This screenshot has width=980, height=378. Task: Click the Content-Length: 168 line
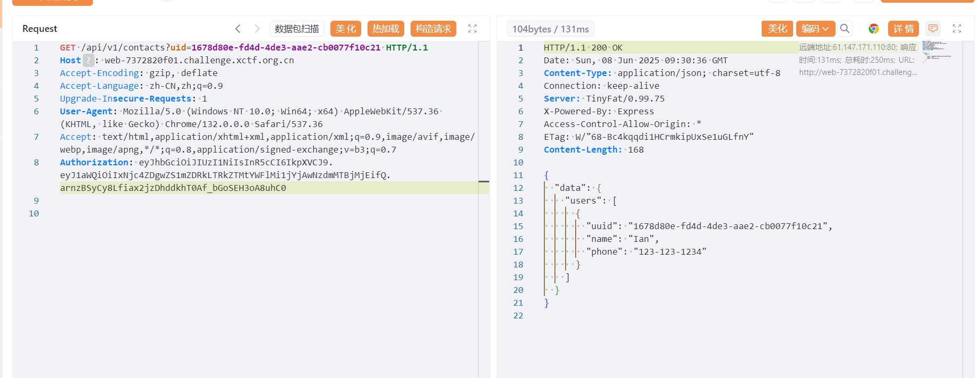593,149
